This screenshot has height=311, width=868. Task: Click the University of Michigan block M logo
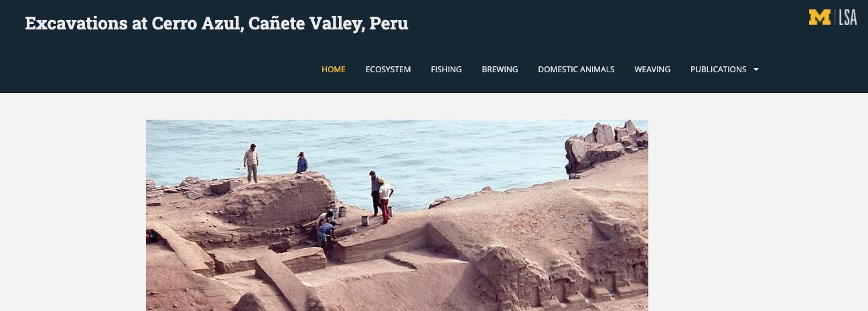coord(819,17)
